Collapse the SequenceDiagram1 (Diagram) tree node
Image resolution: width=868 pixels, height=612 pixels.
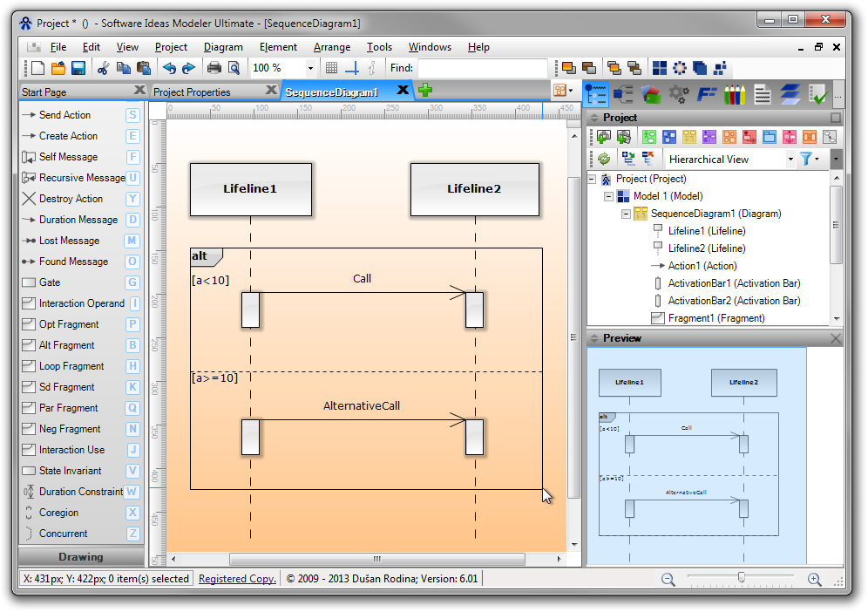(626, 214)
